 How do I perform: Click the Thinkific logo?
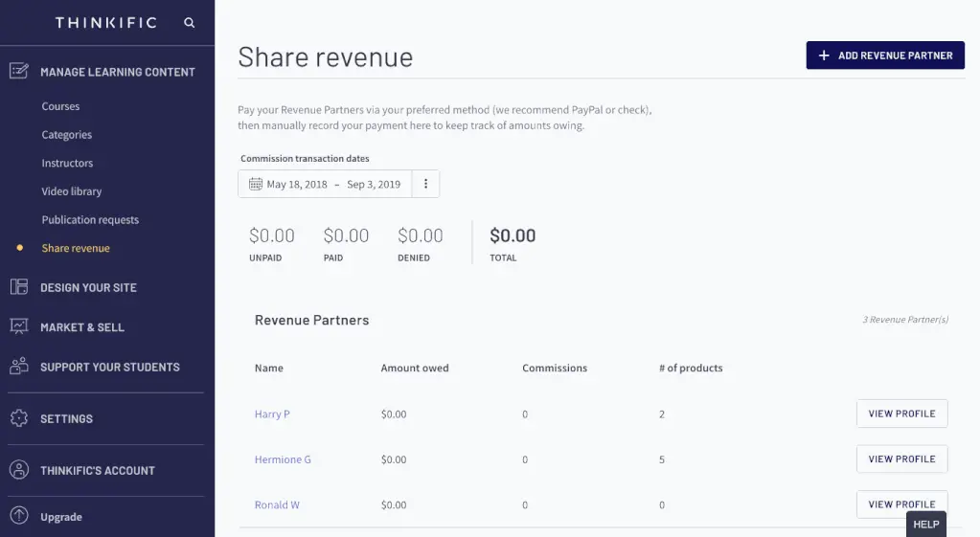coord(105,23)
